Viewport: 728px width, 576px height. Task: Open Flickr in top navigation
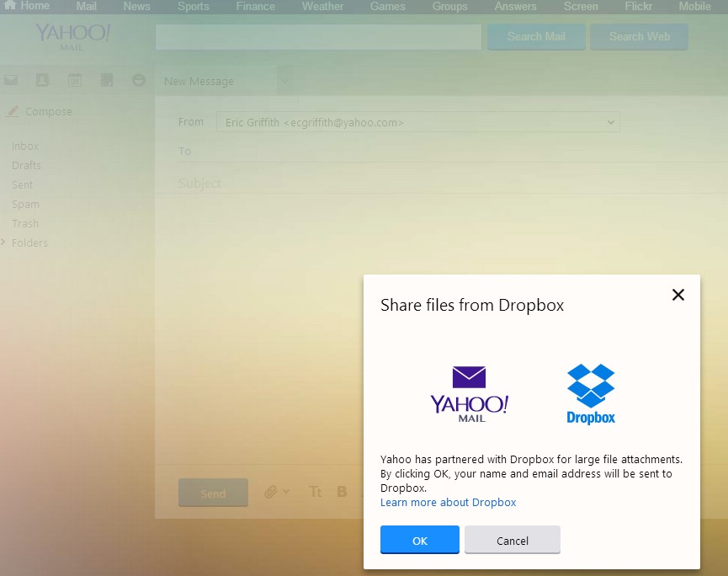pyautogui.click(x=639, y=7)
